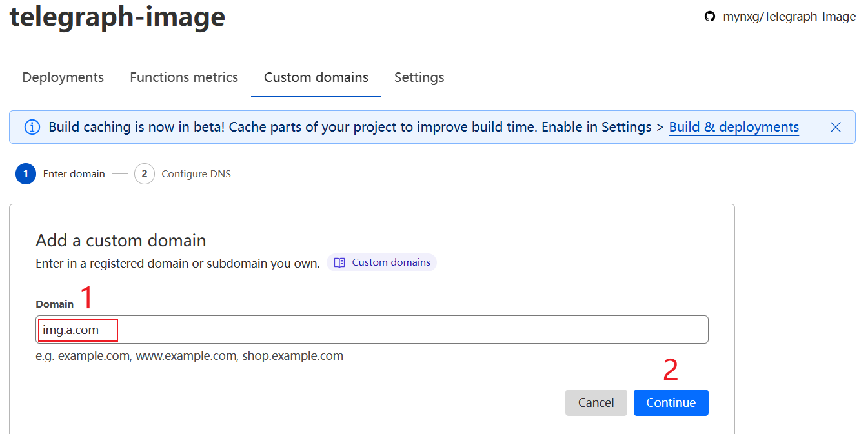868x434 pixels.
Task: Switch to the Deployments tab
Action: point(63,77)
